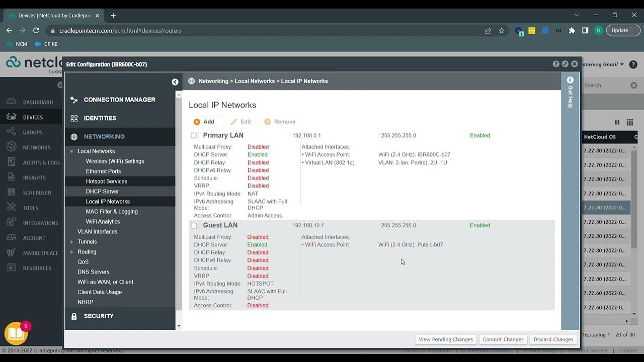Click the Resources icon in left navigation

(x=11, y=268)
